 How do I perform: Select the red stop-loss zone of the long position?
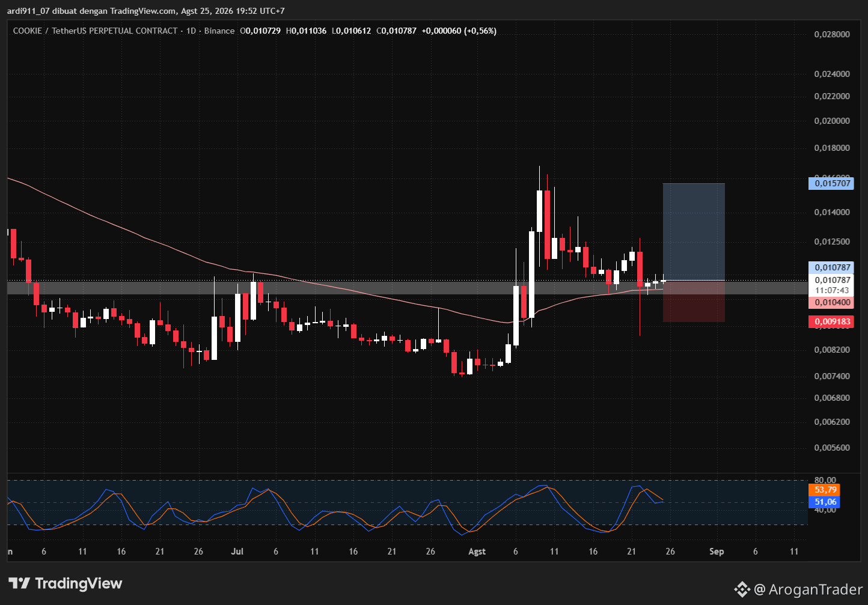[x=694, y=301]
